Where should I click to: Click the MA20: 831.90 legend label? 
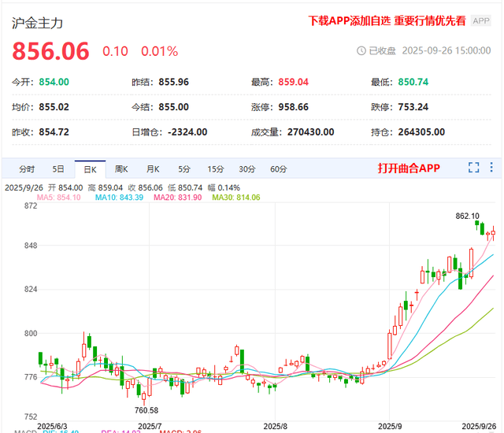177,198
